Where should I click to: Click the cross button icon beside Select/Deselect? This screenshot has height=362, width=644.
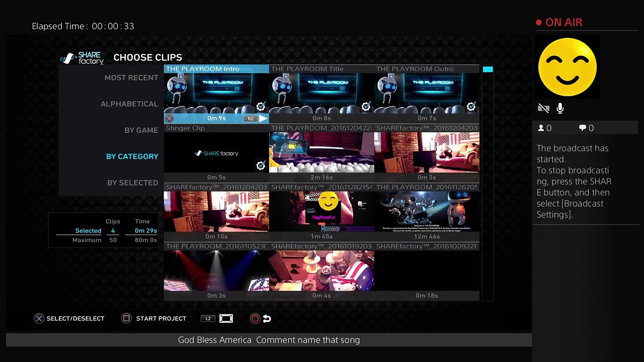tap(39, 318)
